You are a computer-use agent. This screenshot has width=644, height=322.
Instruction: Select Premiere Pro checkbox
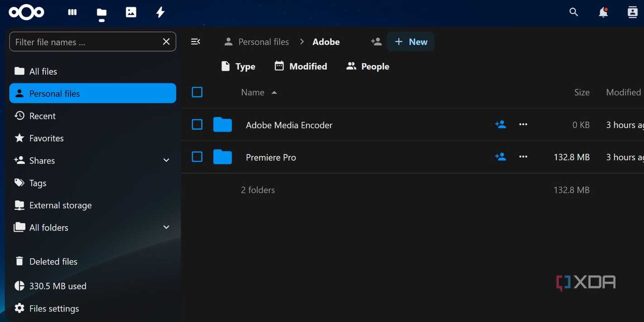pyautogui.click(x=197, y=157)
